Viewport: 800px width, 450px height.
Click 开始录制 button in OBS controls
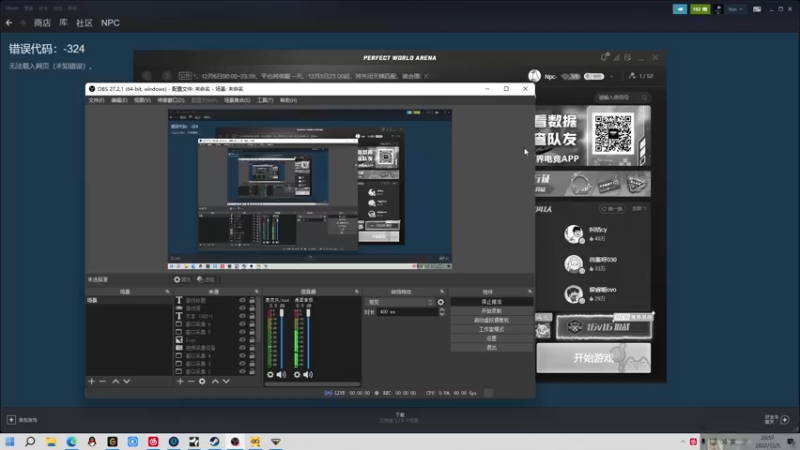tap(491, 311)
